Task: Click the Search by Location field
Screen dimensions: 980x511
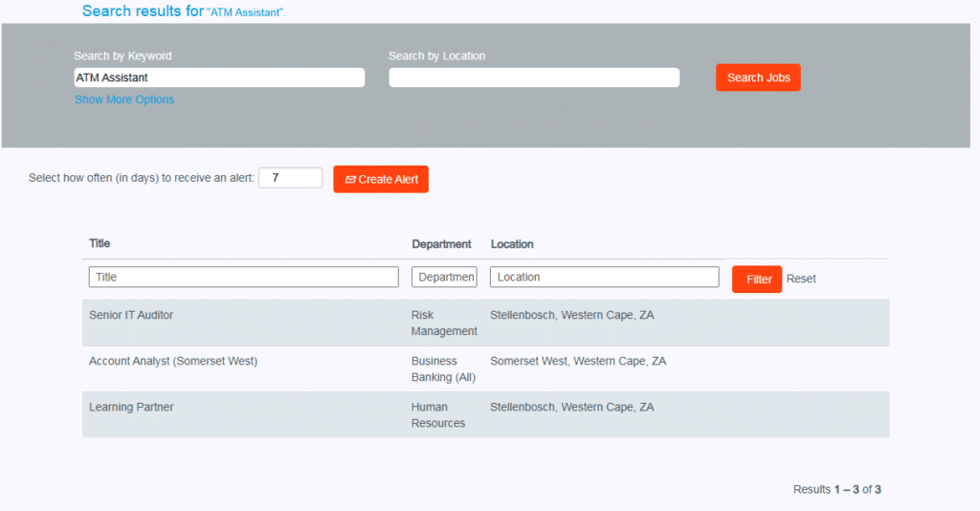Action: click(534, 78)
